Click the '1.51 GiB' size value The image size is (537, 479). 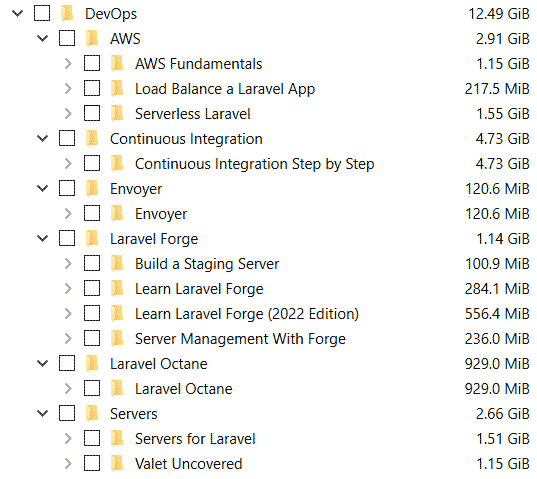[x=503, y=439]
